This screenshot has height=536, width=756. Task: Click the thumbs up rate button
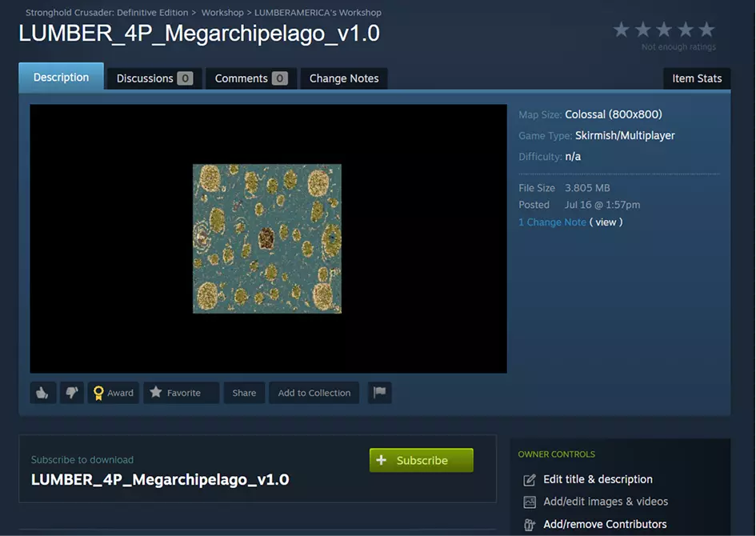click(x=43, y=393)
